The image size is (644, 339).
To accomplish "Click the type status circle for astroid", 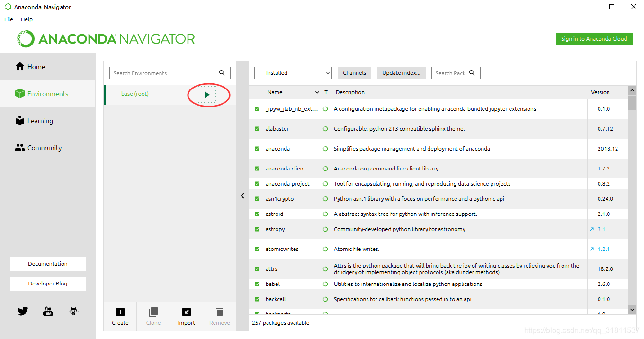I will tap(325, 214).
